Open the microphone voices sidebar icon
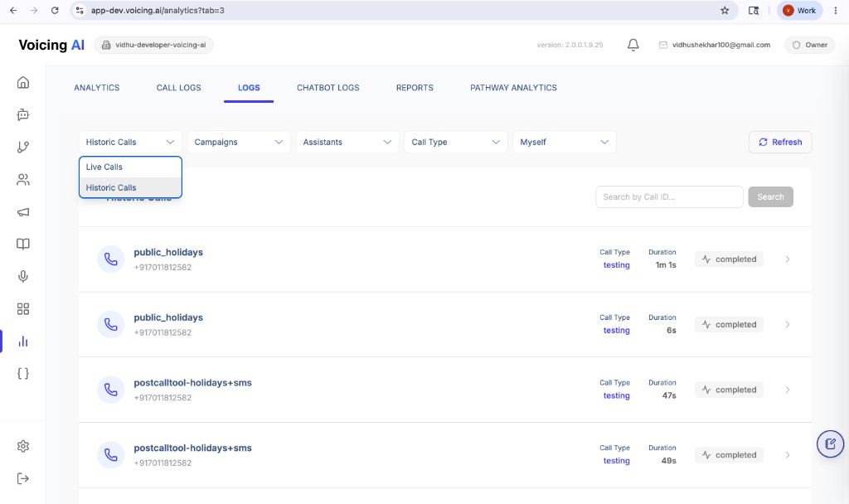This screenshot has height=504, width=849. [22, 277]
